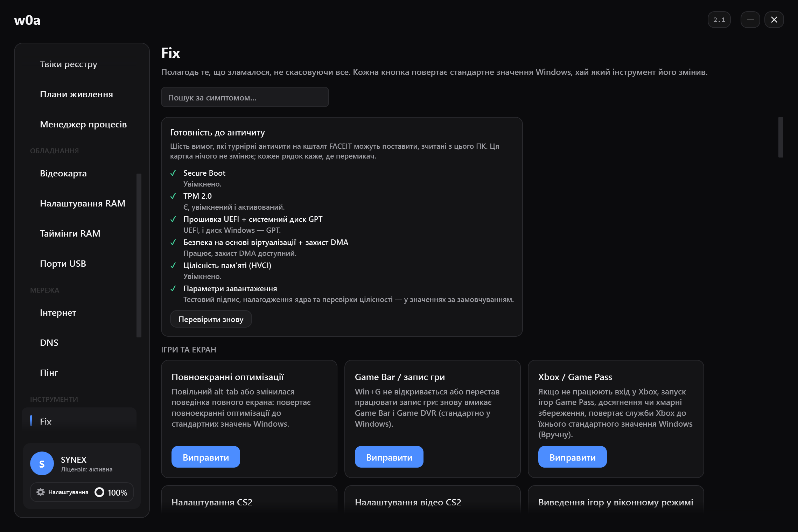Open the Пінг page
This screenshot has width=798, height=532.
(49, 373)
